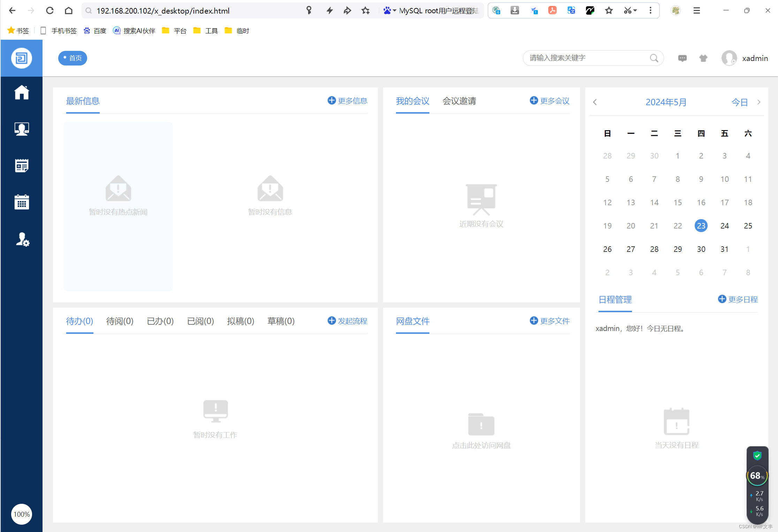778x532 pixels.
Task: Open the xadmin user avatar
Action: coord(730,58)
